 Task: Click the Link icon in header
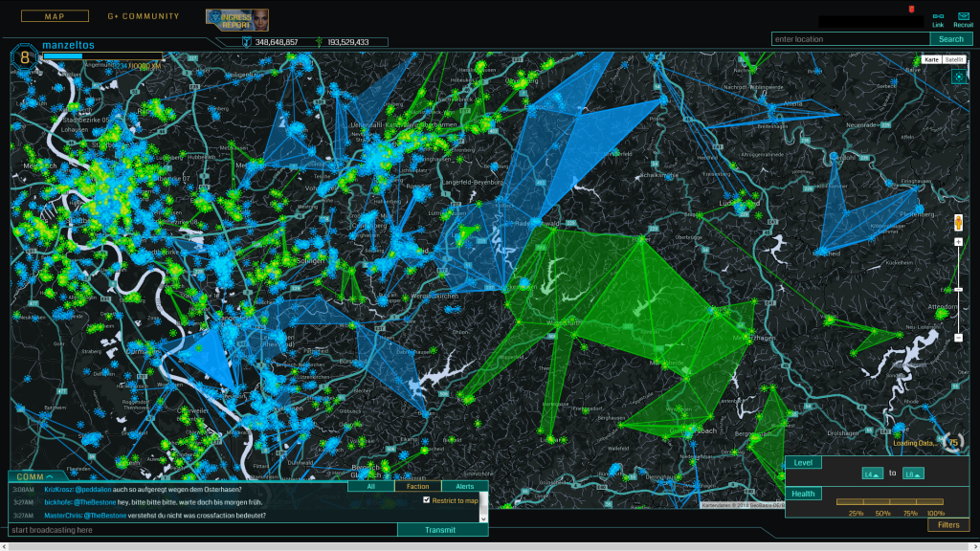click(937, 16)
